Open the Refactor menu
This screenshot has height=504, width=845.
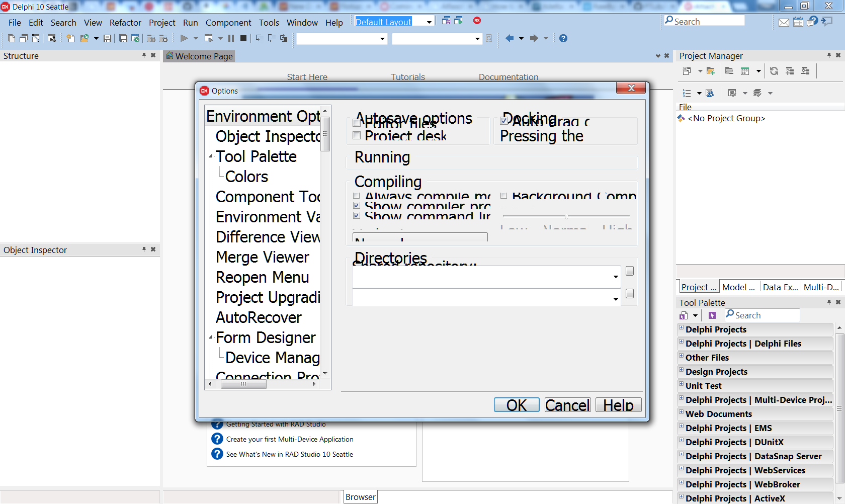(125, 23)
